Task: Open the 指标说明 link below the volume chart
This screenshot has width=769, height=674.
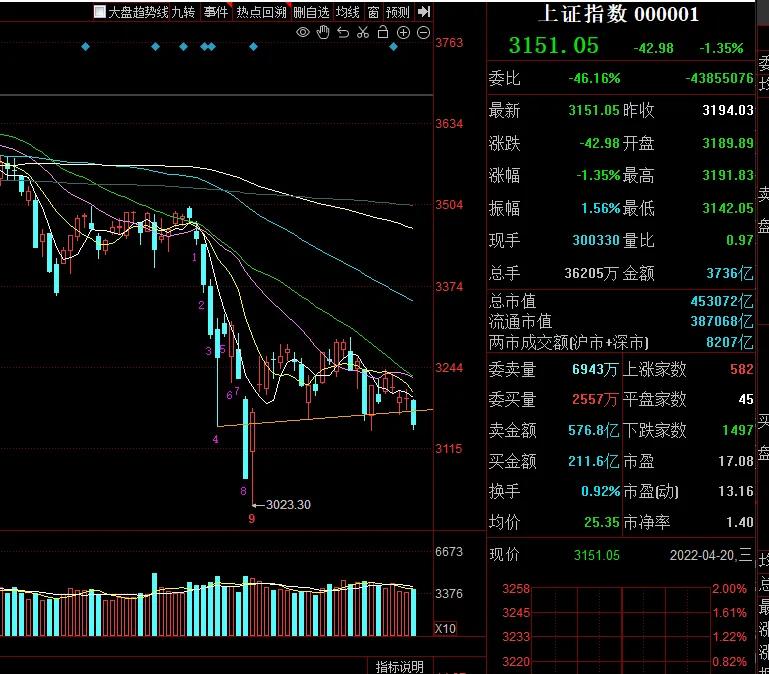Action: coord(400,667)
